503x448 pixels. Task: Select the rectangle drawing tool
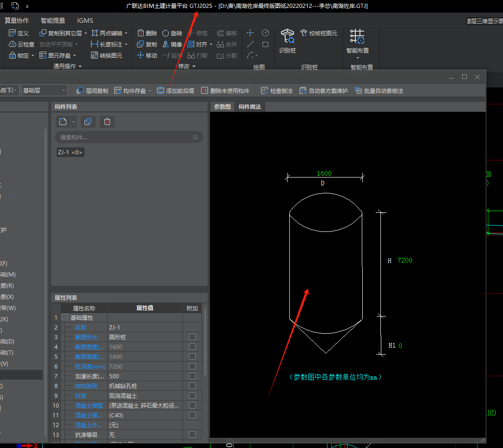[265, 44]
